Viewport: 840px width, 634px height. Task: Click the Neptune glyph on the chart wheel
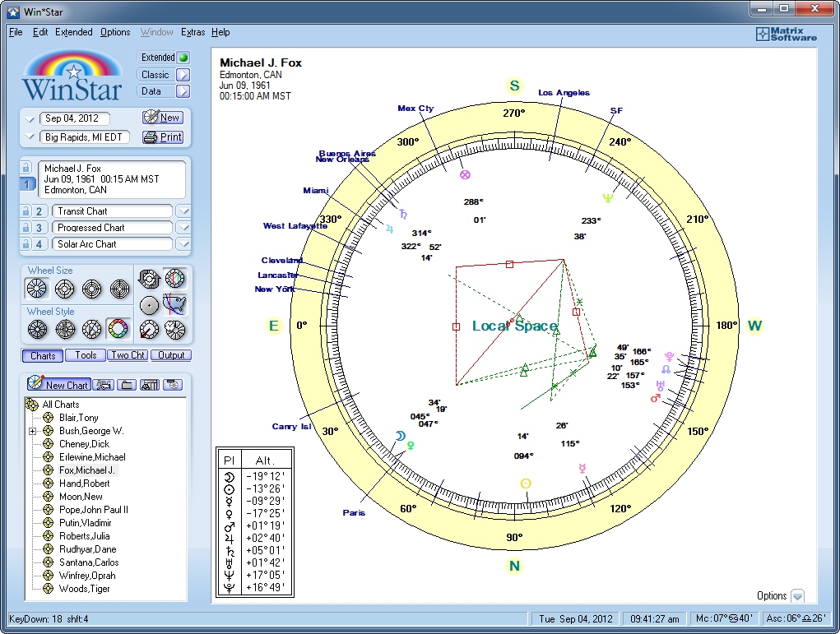pos(607,197)
